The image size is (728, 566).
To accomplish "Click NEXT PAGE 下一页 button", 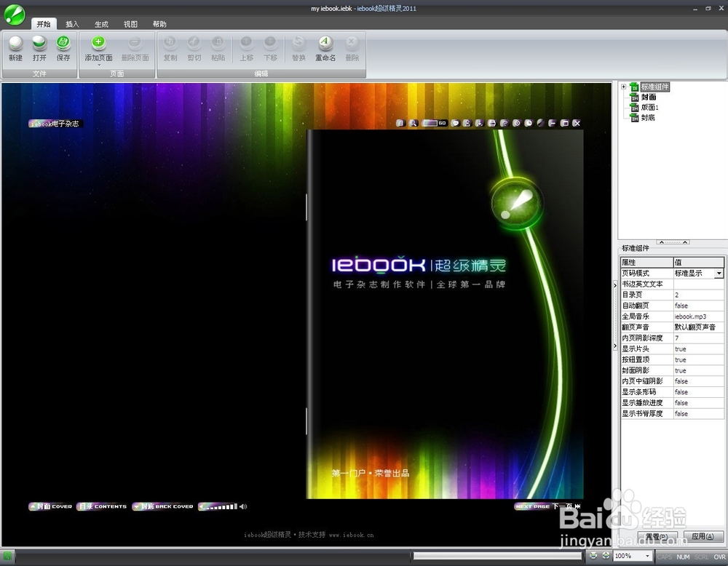I will 548,506.
